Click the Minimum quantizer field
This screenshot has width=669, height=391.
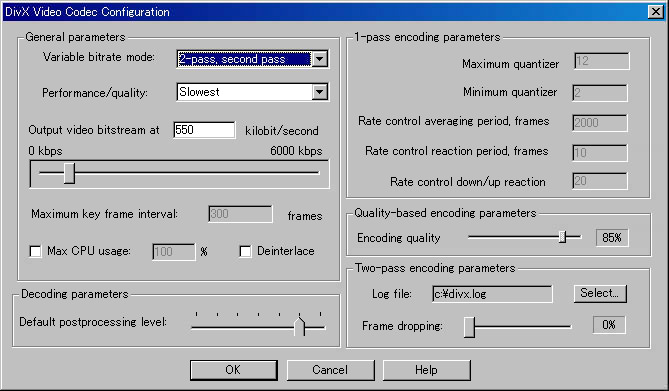tap(600, 93)
